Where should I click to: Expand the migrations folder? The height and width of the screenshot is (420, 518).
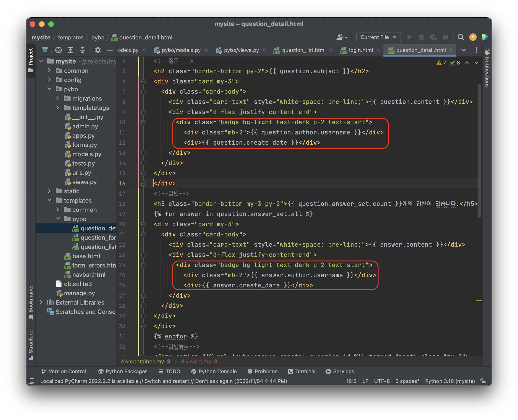pos(58,98)
